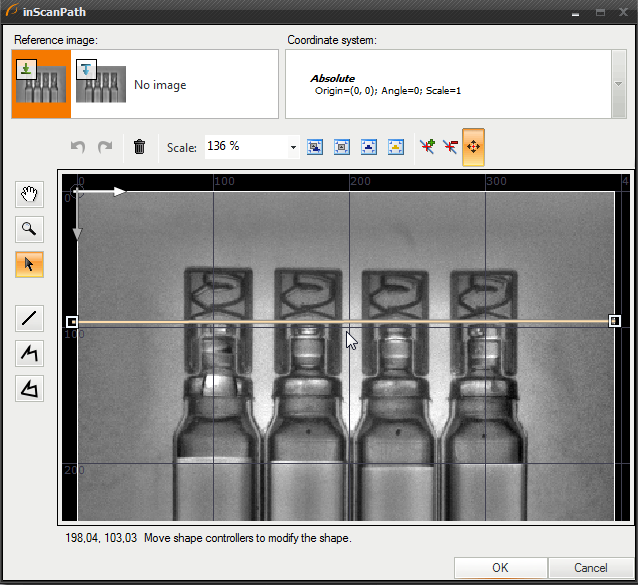Select the highlighted first reference image thumbnail
The width and height of the screenshot is (638, 585).
41,85
